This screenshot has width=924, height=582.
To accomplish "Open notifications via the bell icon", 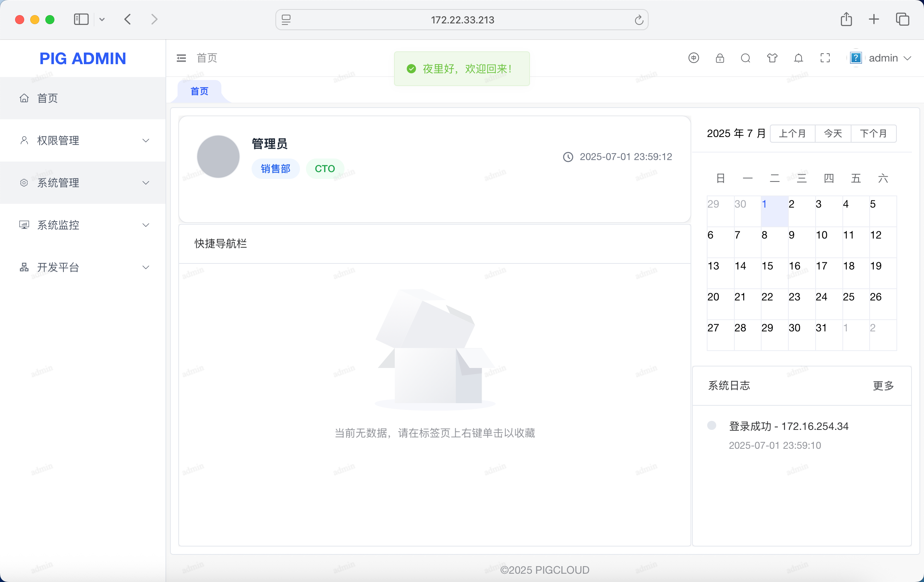I will [x=798, y=58].
